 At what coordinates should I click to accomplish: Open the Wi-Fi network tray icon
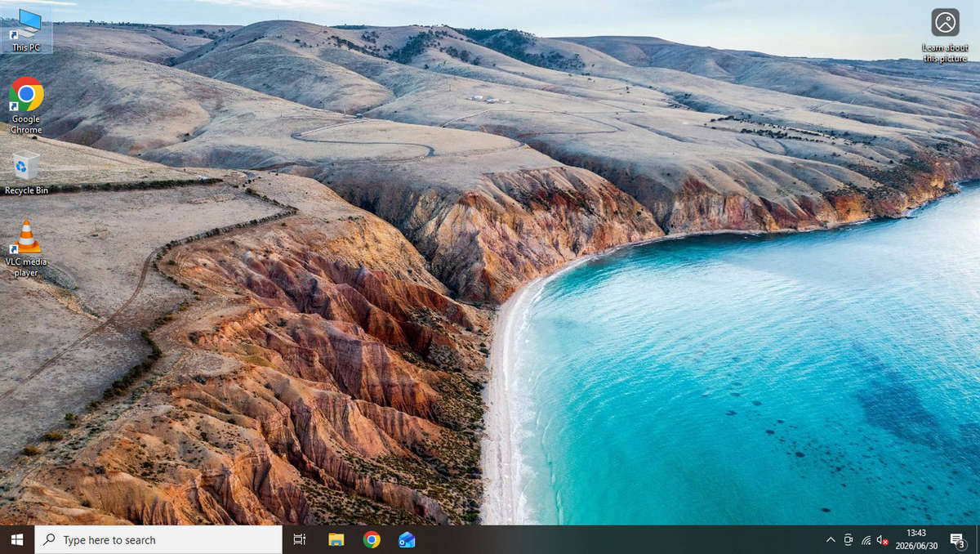[x=866, y=539]
